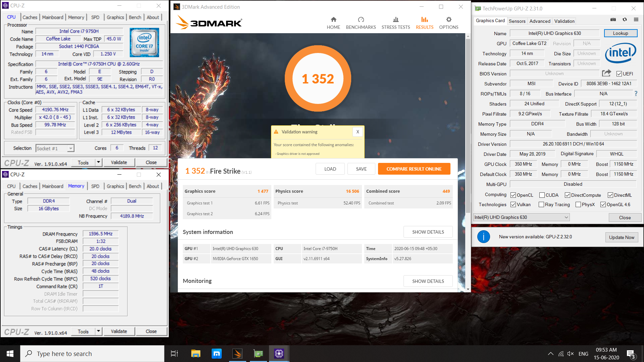This screenshot has width=644, height=362.
Task: Toggle PhysX checkbox
Action: (578, 204)
